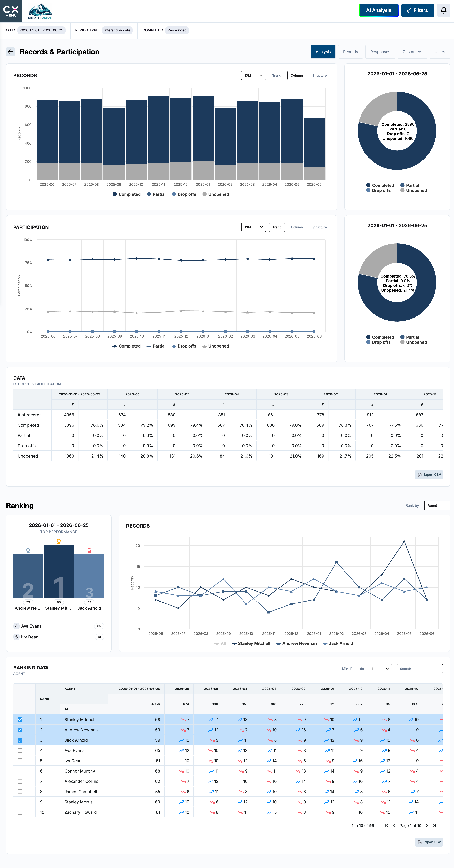Click trend arrow in Zachary Howard 2026-03 cell
Image resolution: width=454 pixels, height=868 pixels.
pyautogui.click(x=269, y=812)
